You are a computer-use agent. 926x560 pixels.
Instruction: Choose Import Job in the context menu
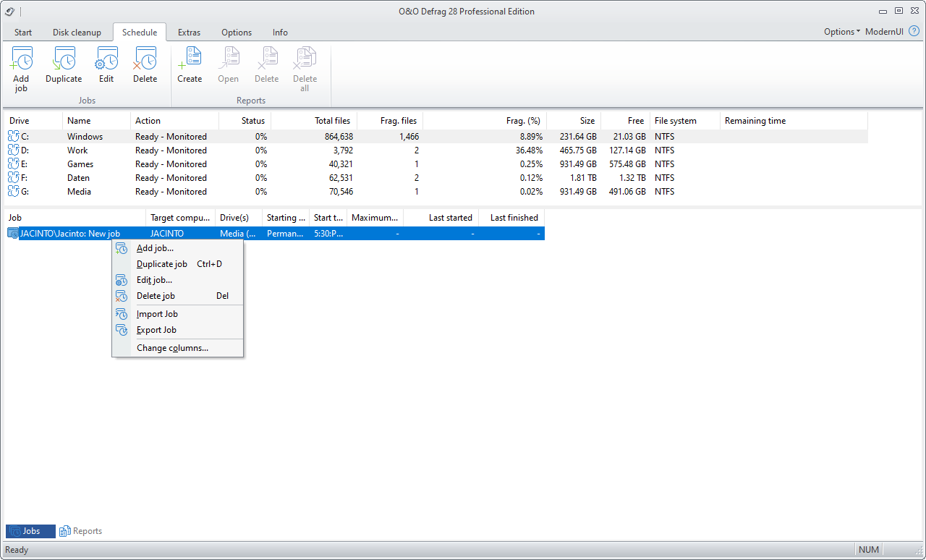(177, 314)
